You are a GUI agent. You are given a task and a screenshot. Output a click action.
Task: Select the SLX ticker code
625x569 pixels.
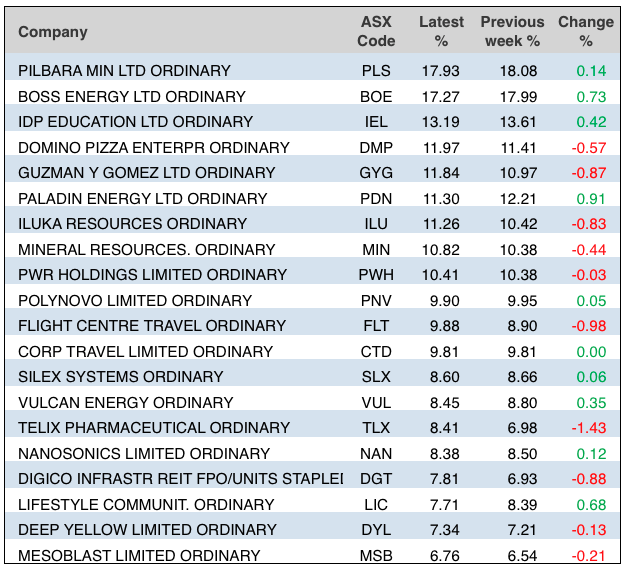[x=376, y=377]
